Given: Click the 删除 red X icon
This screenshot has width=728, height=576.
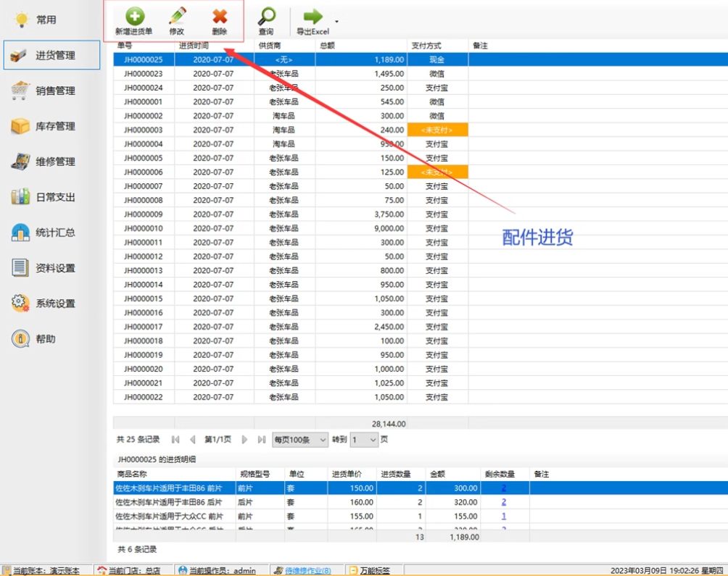Looking at the screenshot, I should (x=220, y=16).
